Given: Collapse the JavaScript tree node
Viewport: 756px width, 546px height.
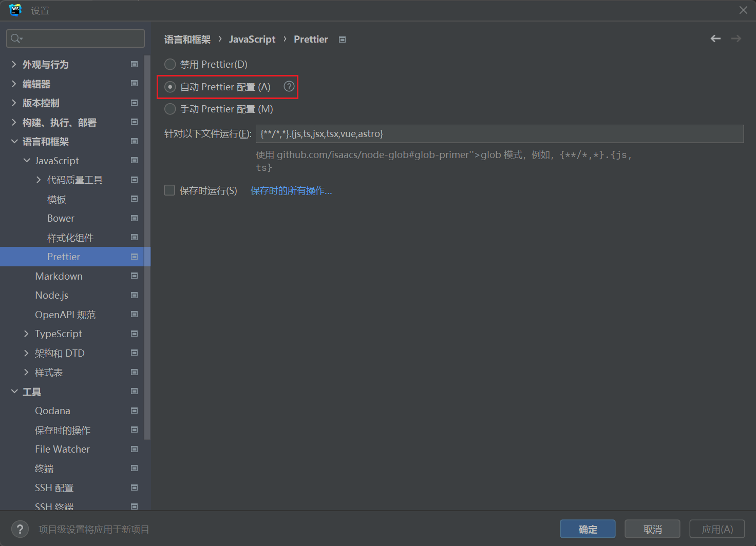Looking at the screenshot, I should point(26,161).
